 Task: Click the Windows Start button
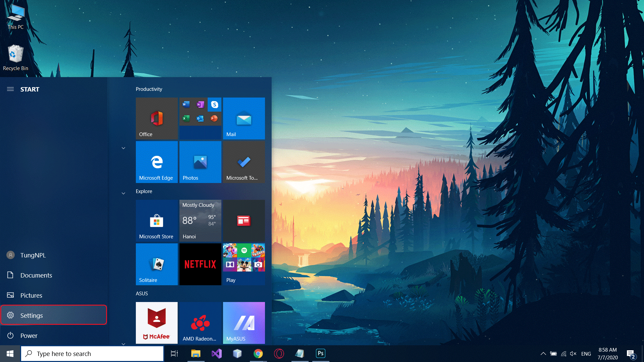[10, 354]
